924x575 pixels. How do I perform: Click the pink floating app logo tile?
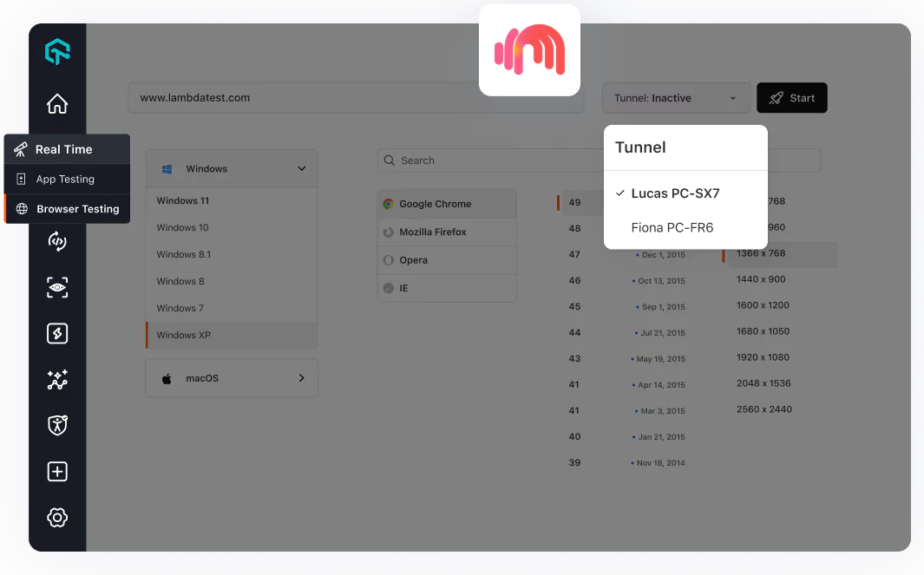point(530,50)
